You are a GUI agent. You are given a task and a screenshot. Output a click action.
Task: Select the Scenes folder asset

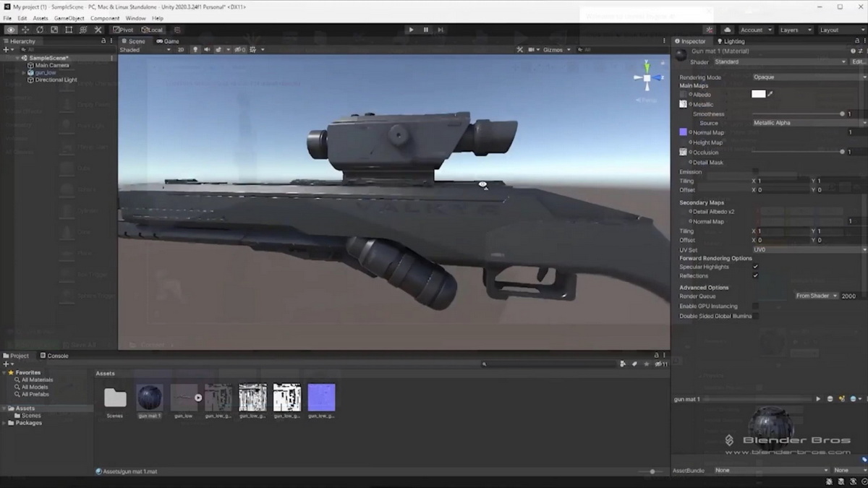tap(115, 398)
